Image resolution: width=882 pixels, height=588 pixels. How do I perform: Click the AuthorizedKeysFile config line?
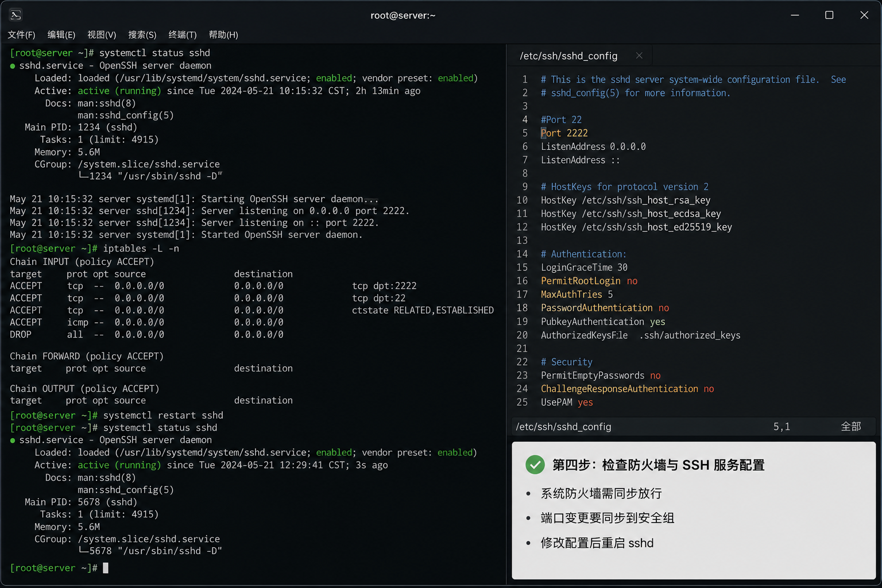click(640, 335)
